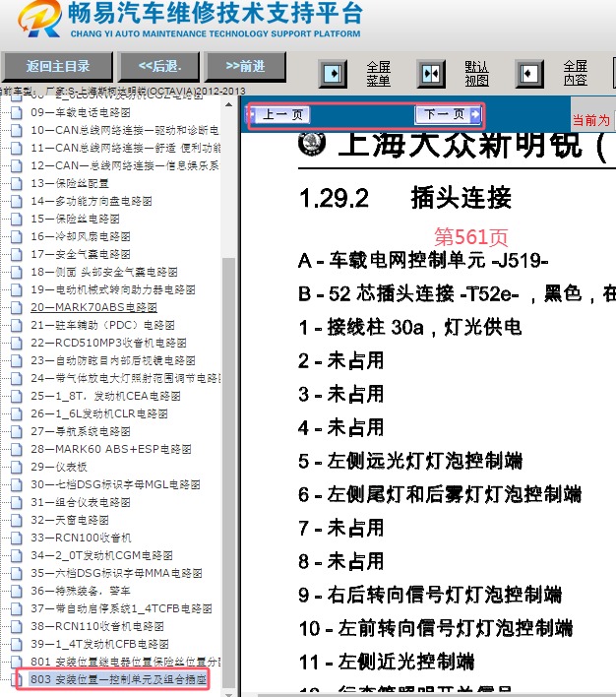616x697 pixels.
Task: Open 24—带气体放电大灯照射范围调节电路图
Action: point(126,378)
